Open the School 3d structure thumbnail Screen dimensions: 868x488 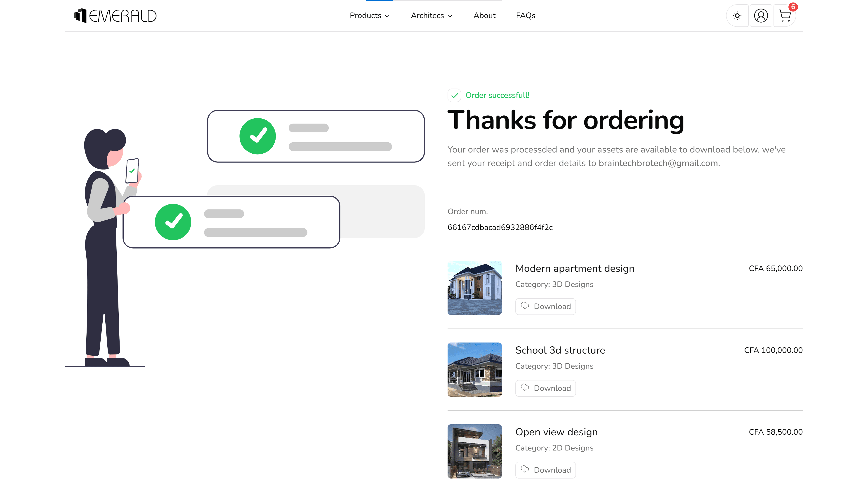coord(474,369)
